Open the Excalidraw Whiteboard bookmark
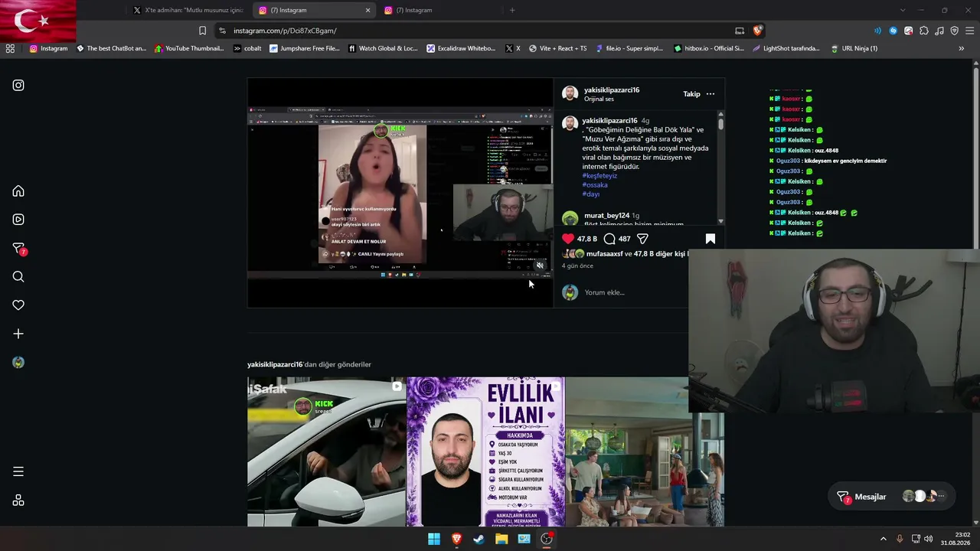The height and width of the screenshot is (551, 980). click(461, 48)
